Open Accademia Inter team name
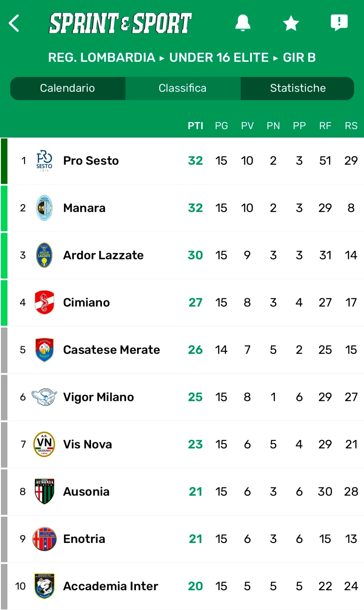The width and height of the screenshot is (364, 610). pyautogui.click(x=111, y=586)
